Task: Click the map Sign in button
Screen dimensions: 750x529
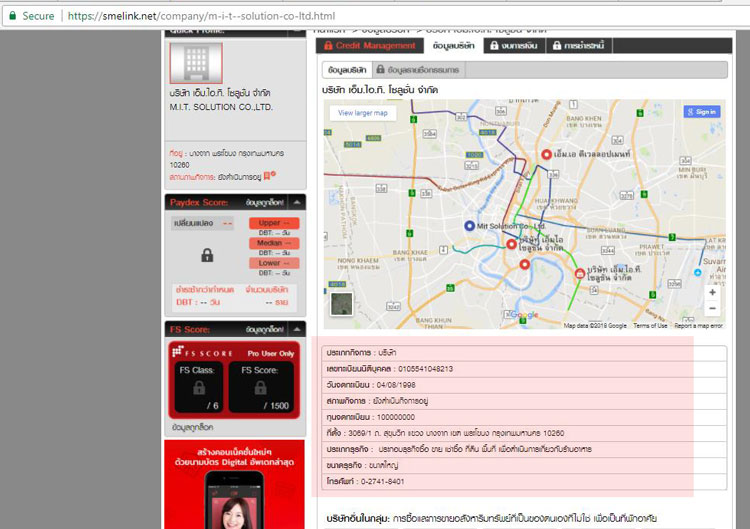Action: click(x=701, y=112)
